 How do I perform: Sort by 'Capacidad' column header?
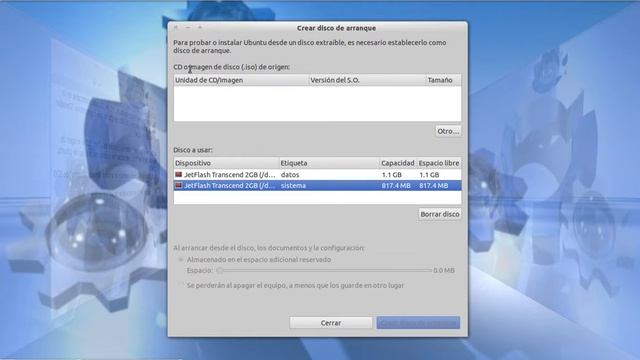[x=398, y=163]
